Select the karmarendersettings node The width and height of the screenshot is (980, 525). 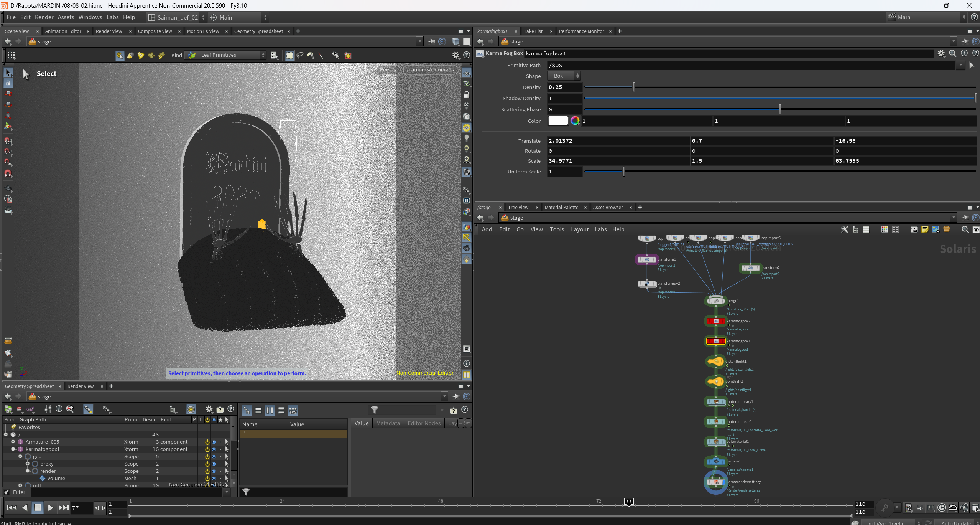click(715, 482)
